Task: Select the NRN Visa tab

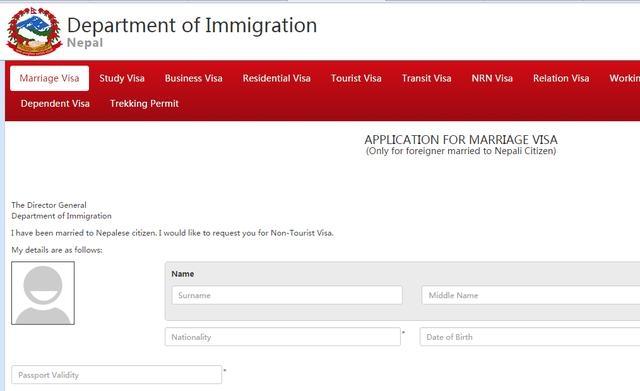Action: pos(492,78)
